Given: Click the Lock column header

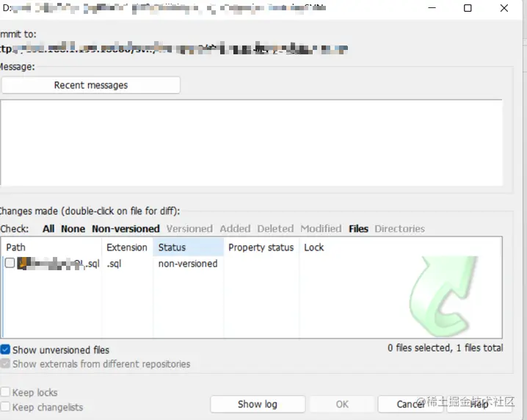Looking at the screenshot, I should pyautogui.click(x=314, y=247).
